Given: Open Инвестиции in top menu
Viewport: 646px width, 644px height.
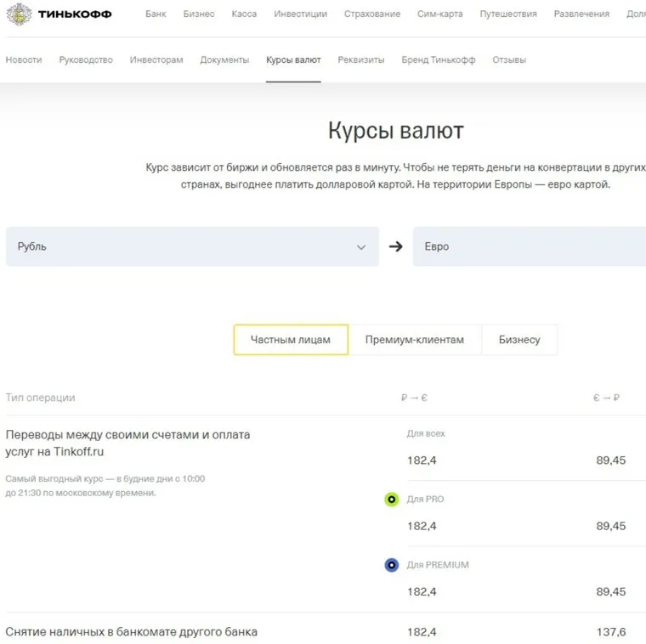Looking at the screenshot, I should [300, 14].
